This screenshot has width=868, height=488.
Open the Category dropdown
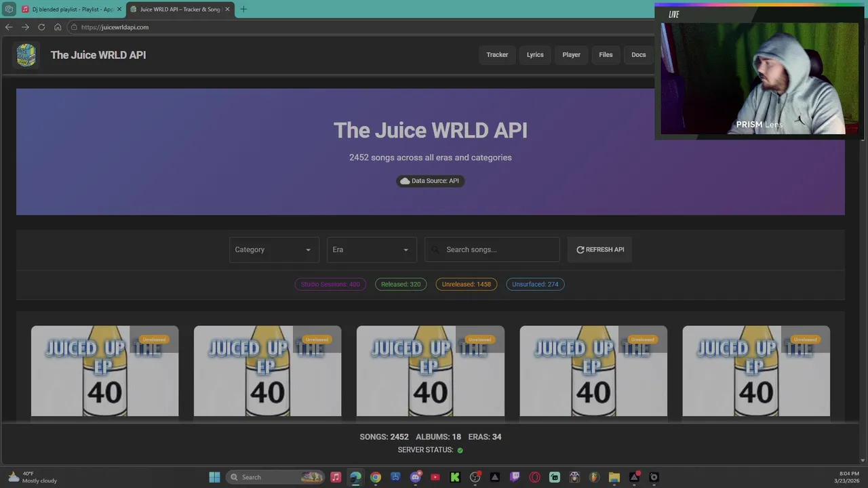[273, 249]
